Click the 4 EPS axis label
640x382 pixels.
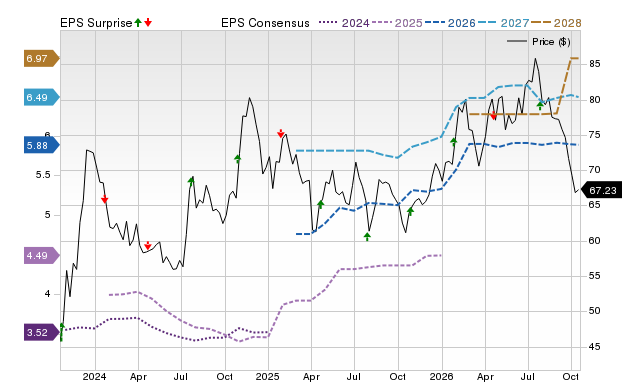tap(47, 294)
